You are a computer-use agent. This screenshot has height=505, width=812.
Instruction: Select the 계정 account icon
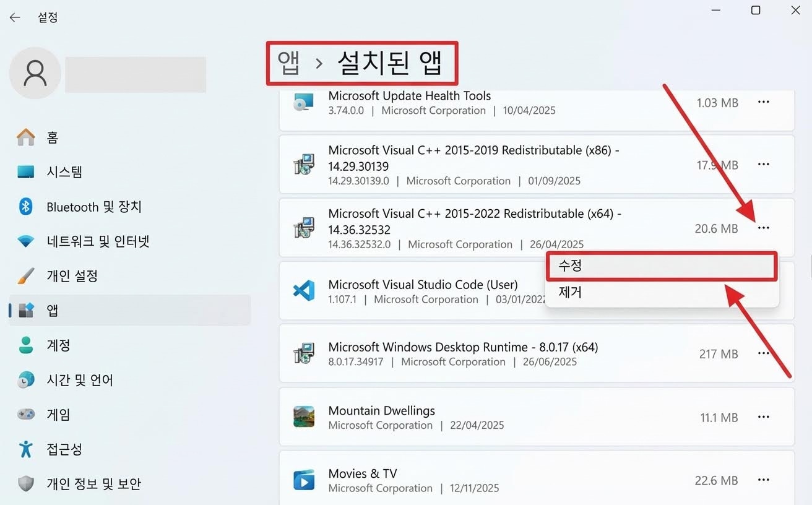[25, 345]
